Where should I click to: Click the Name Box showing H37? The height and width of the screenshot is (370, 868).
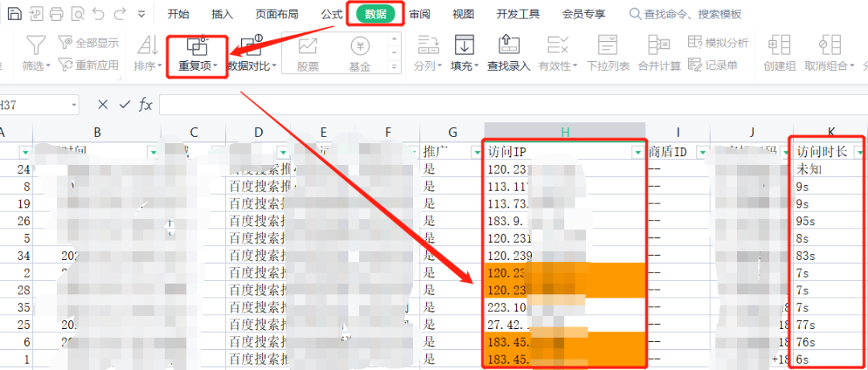[33, 105]
